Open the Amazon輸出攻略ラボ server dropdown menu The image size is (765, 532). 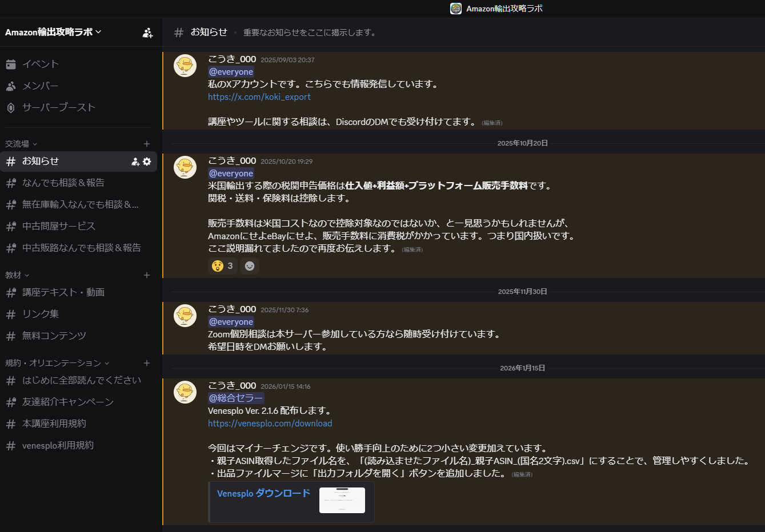53,32
